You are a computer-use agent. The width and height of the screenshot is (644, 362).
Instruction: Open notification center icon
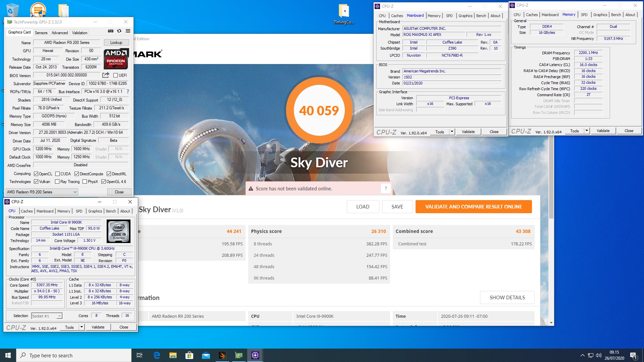coord(634,355)
